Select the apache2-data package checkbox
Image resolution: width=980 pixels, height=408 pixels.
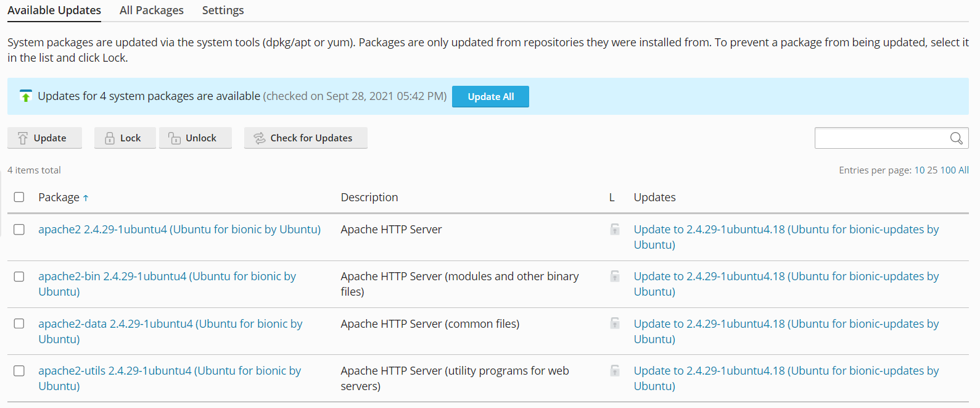pos(19,324)
